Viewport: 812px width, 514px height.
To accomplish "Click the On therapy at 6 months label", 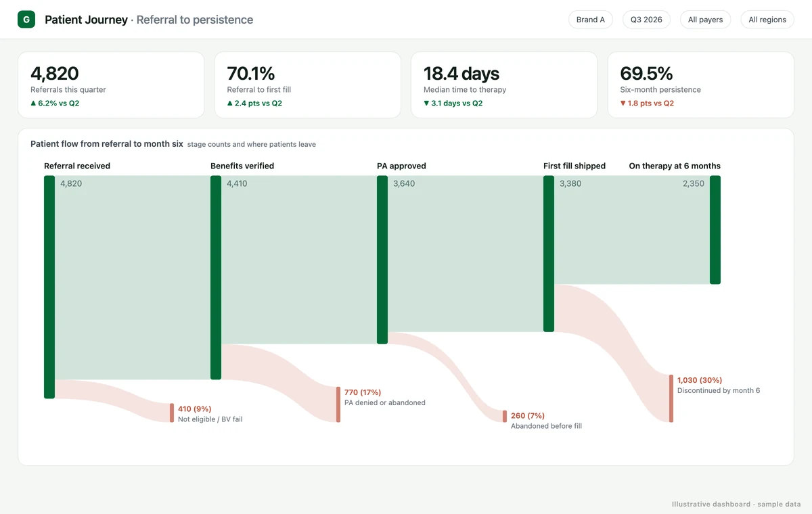I will point(675,166).
